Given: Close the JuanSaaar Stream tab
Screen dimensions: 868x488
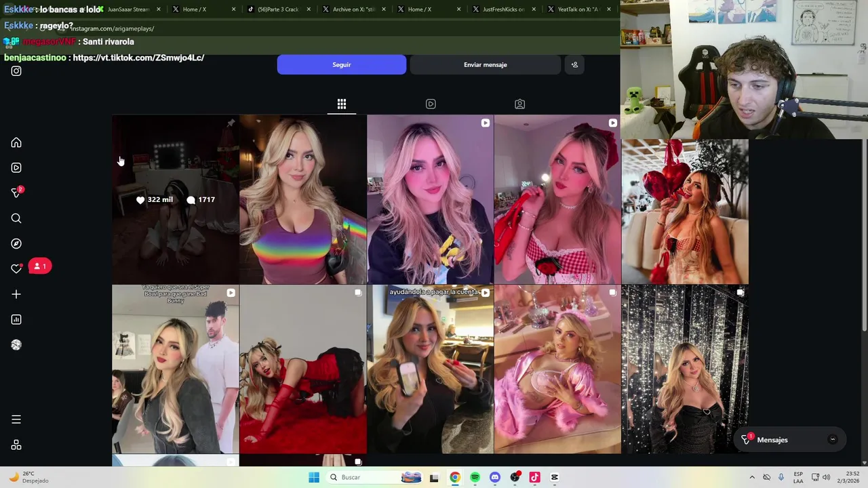Looking at the screenshot, I should [x=159, y=9].
